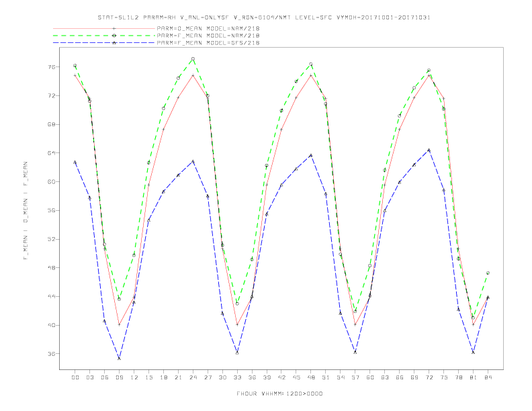532x411 pixels.
Task: Click blue GFS triangle marker at hour 09 minimum
Action: coord(119,358)
